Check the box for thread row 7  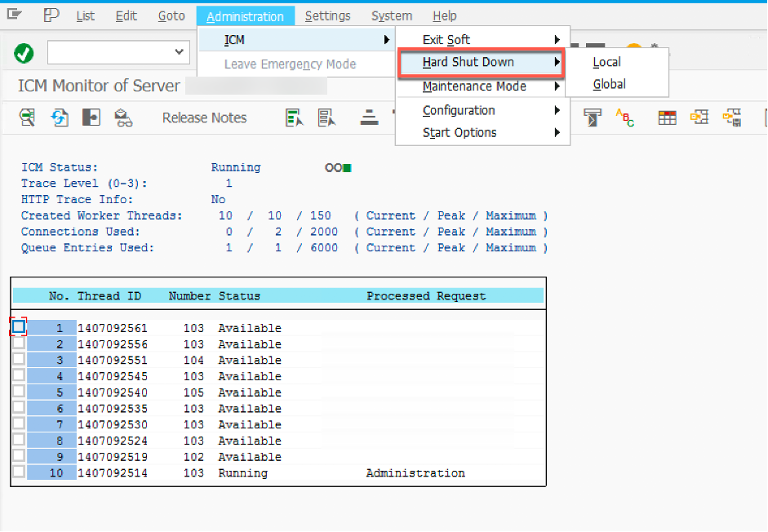pos(19,423)
